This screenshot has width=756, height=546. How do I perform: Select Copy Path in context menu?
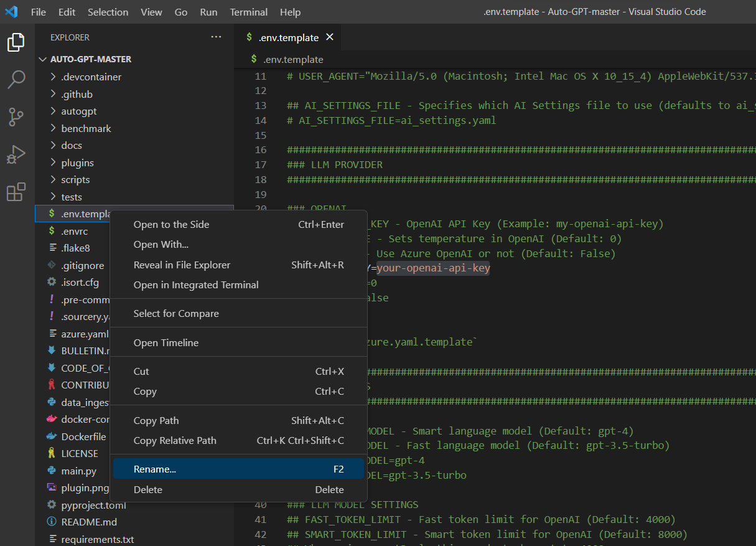(x=156, y=421)
